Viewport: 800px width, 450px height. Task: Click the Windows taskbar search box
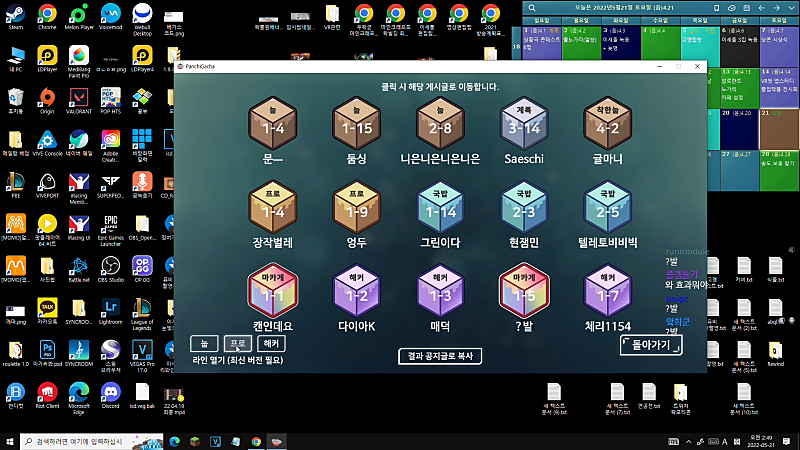pos(92,441)
